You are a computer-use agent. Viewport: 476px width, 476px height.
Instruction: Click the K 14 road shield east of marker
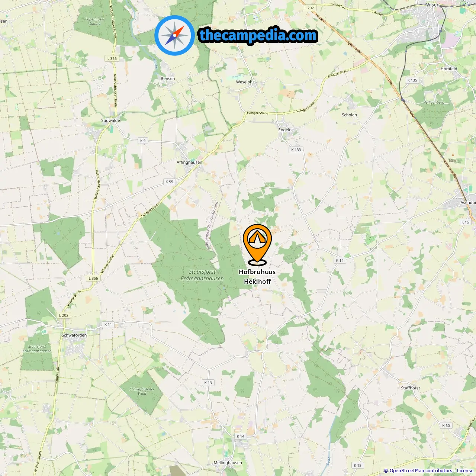pyautogui.click(x=340, y=260)
